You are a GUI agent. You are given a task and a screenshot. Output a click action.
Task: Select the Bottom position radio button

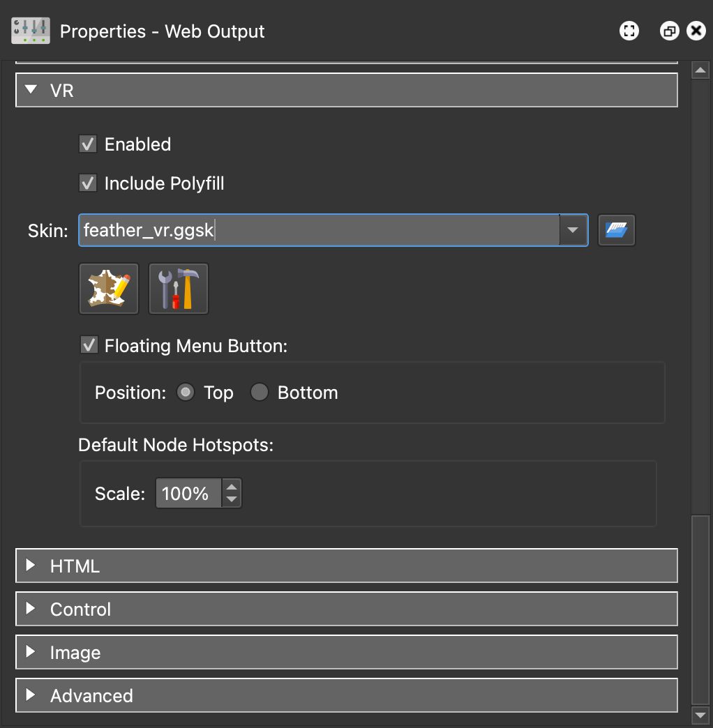[259, 393]
